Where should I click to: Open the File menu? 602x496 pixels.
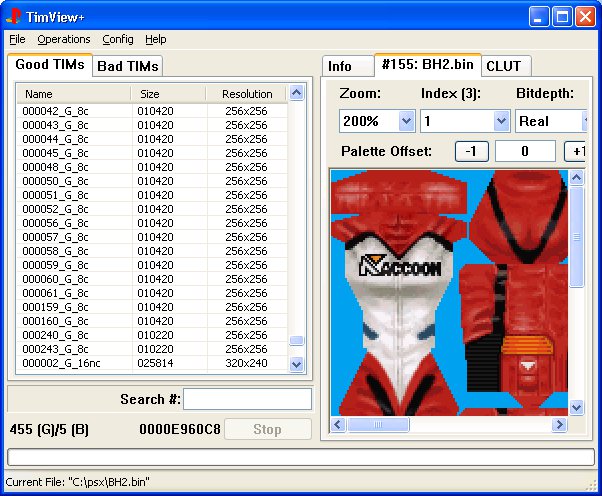click(x=17, y=39)
